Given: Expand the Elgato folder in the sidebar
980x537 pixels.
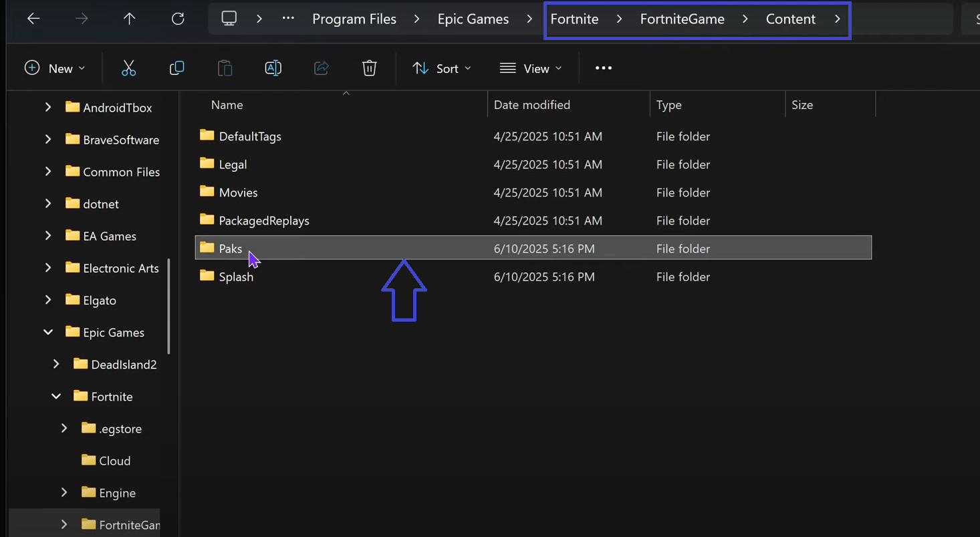Looking at the screenshot, I should (47, 300).
